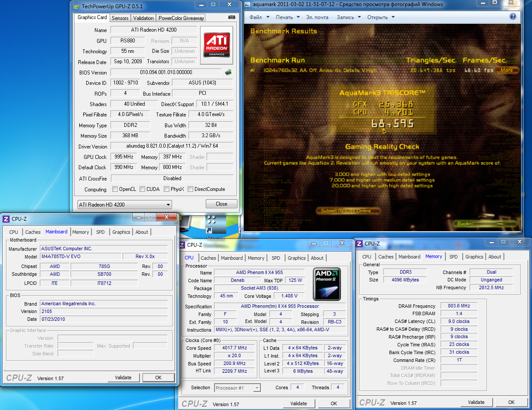Image resolution: width=532 pixels, height=410 pixels.
Task: Enable the PhysX checkbox
Action: tap(167, 189)
